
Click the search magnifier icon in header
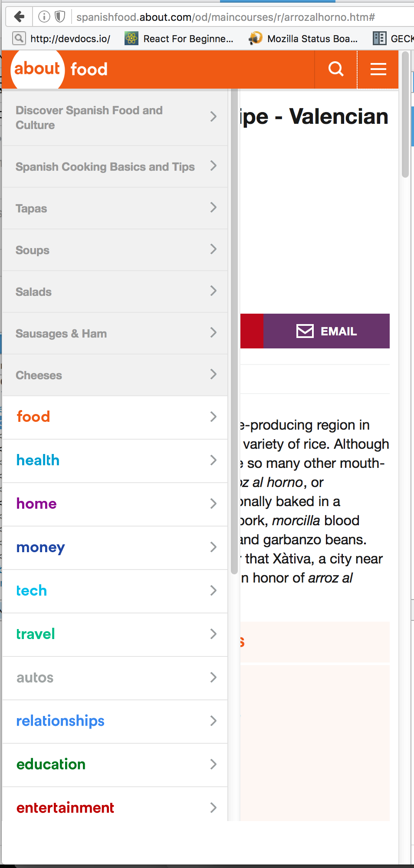click(336, 69)
